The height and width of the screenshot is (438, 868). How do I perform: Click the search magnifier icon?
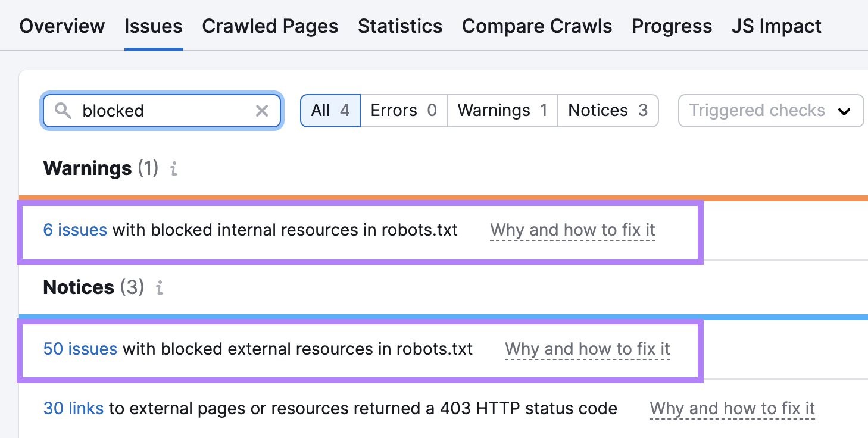(64, 111)
